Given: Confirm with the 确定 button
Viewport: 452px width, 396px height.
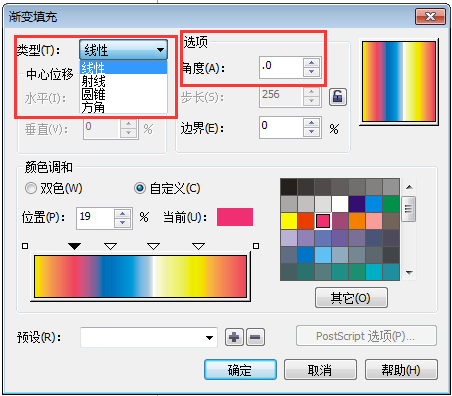Looking at the screenshot, I should 240,370.
